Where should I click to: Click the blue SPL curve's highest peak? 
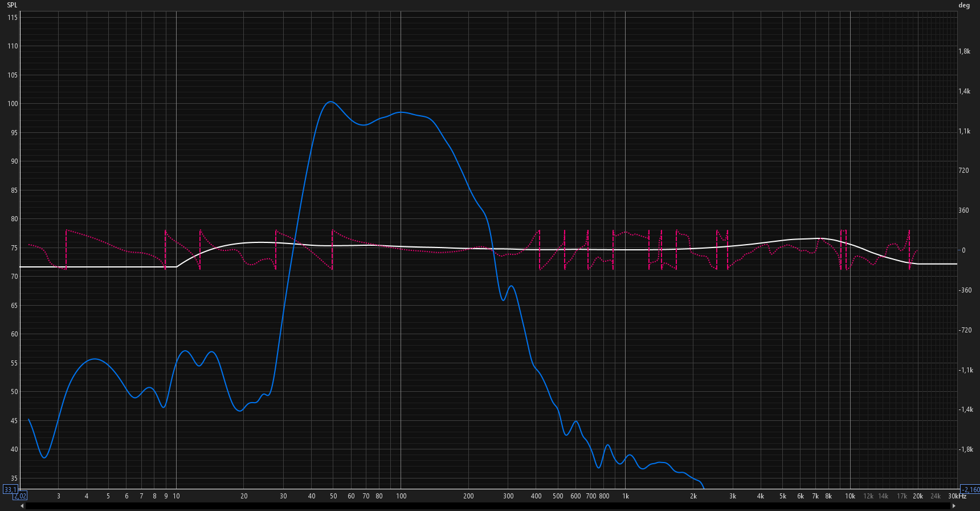coord(330,102)
